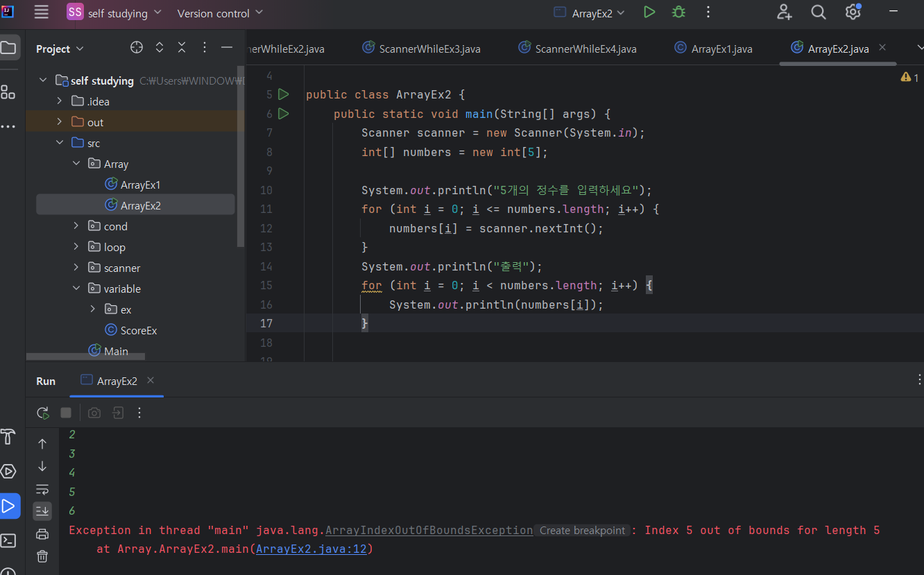Click Project panel horizontal scrollbar
Screen dimensions: 924x575
click(85, 356)
